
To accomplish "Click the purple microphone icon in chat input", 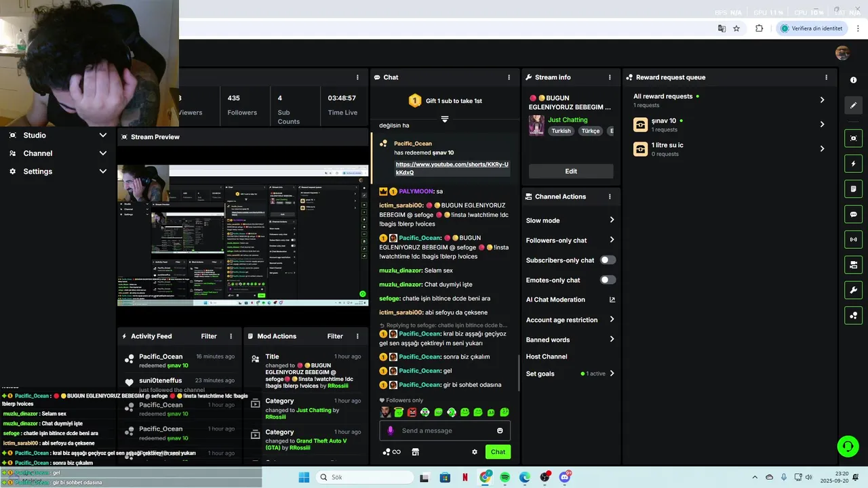I will (390, 430).
